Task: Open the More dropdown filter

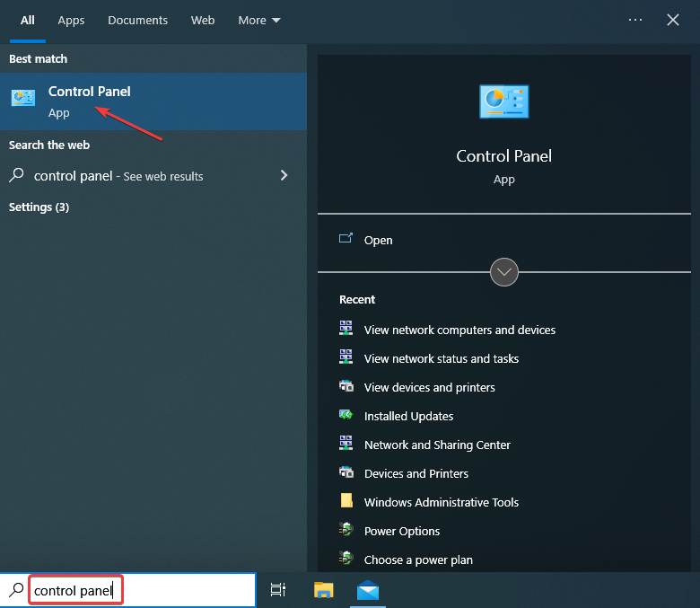Action: [x=259, y=21]
